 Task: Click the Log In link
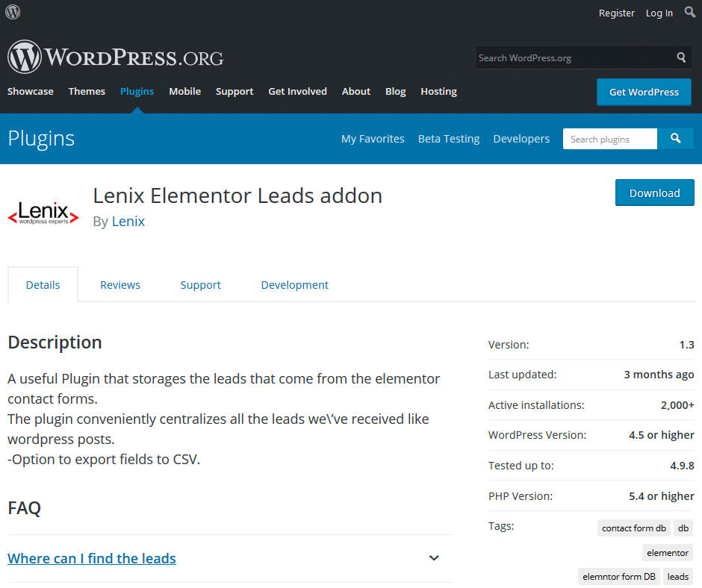659,13
